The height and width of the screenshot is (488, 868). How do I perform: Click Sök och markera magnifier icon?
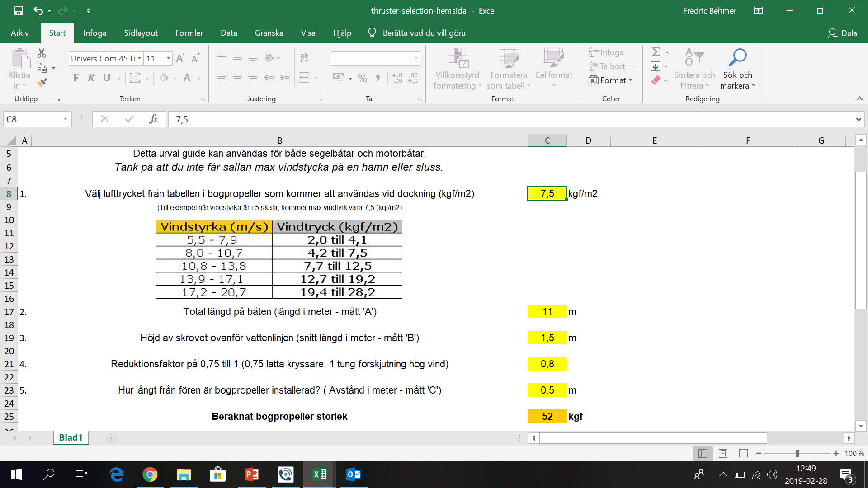coord(737,58)
